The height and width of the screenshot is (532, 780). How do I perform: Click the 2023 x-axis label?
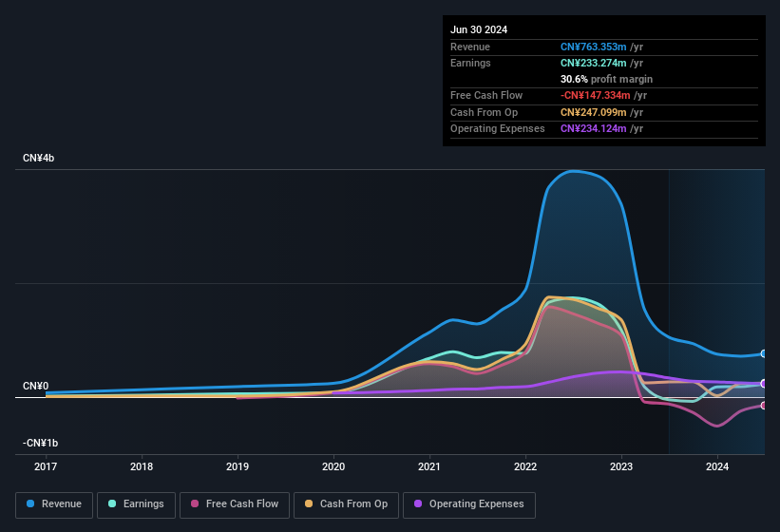pos(621,466)
